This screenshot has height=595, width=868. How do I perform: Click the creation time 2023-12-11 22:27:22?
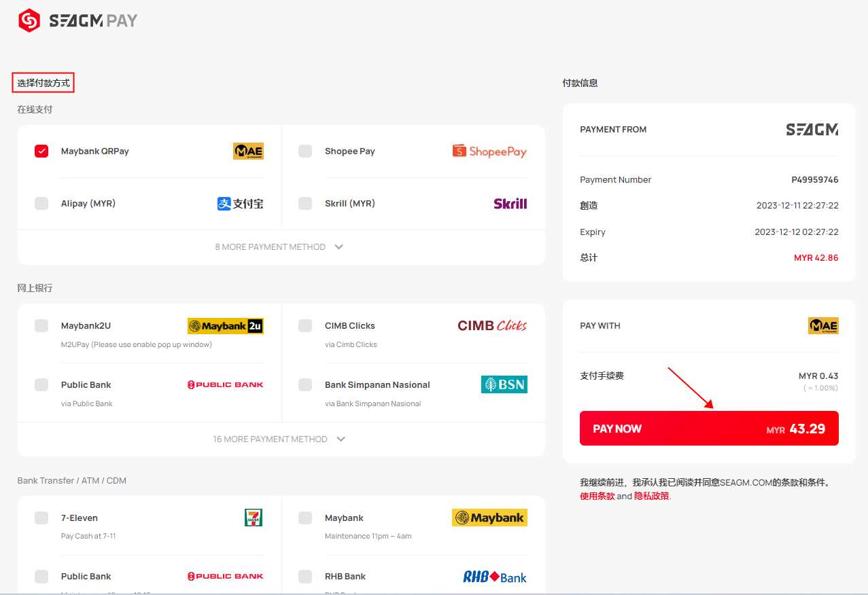[x=797, y=206]
